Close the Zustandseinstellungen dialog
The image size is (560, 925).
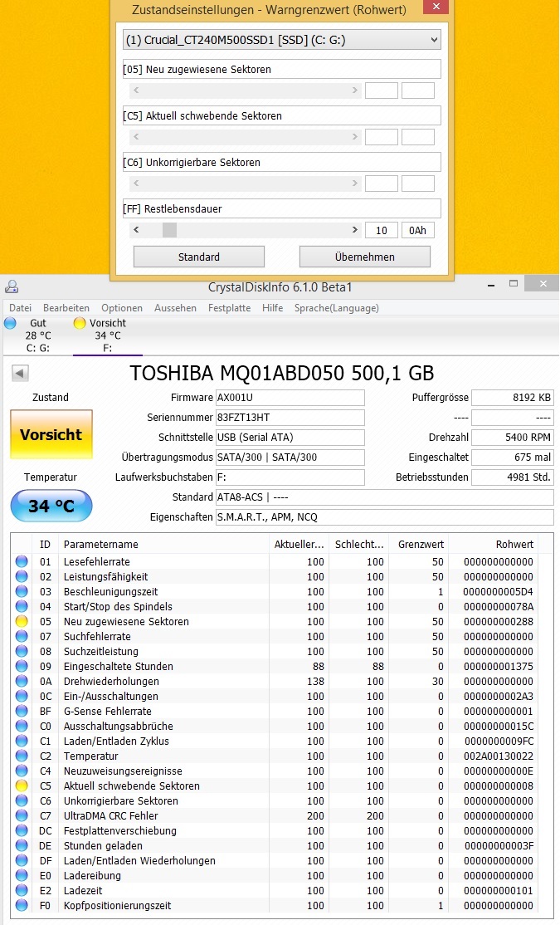pyautogui.click(x=436, y=7)
